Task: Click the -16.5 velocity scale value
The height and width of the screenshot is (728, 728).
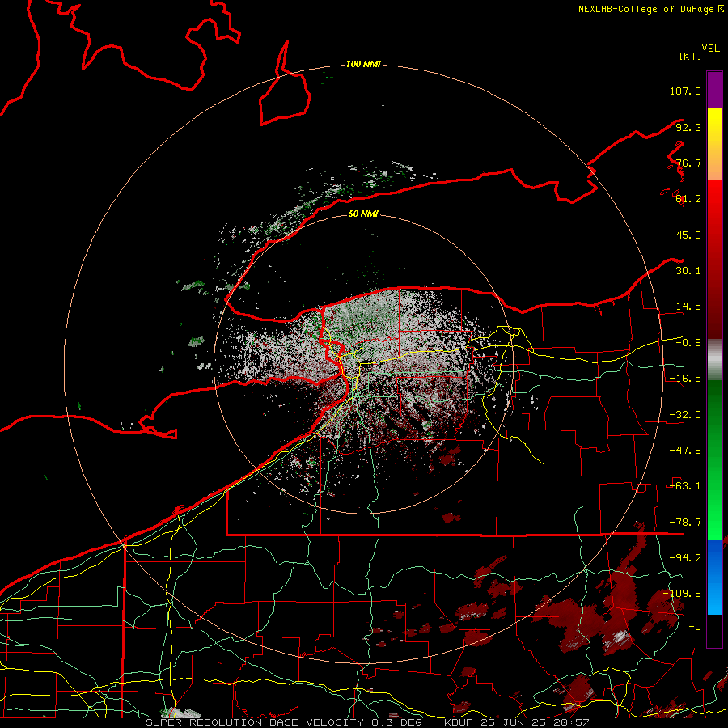Action: pyautogui.click(x=685, y=379)
